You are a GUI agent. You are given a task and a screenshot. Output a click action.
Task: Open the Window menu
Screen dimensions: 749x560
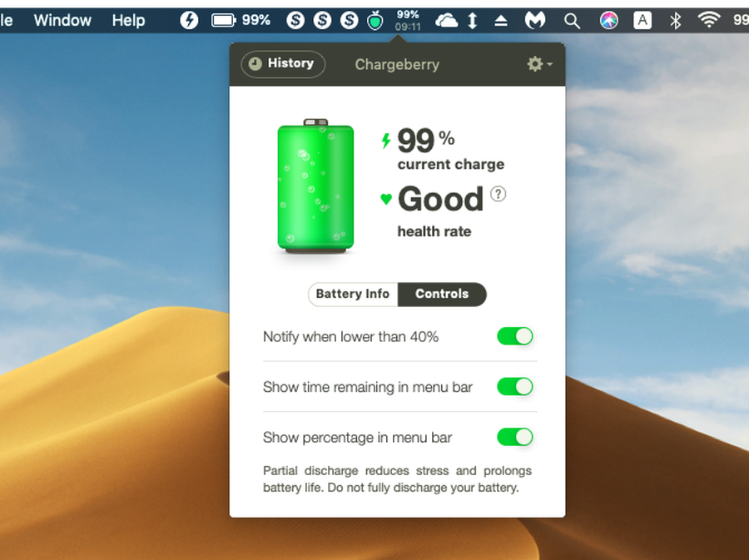point(62,21)
